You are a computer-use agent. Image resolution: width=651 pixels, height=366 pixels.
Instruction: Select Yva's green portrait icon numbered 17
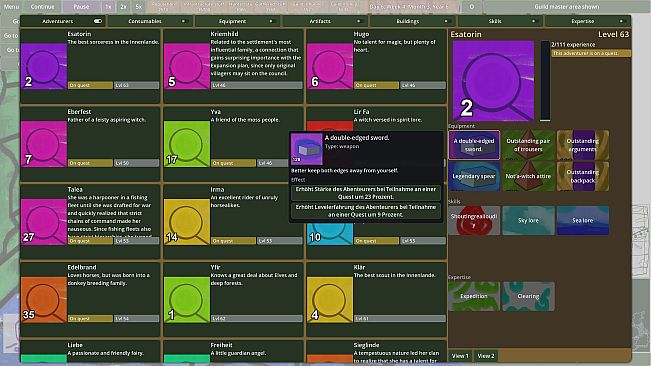pyautogui.click(x=187, y=144)
